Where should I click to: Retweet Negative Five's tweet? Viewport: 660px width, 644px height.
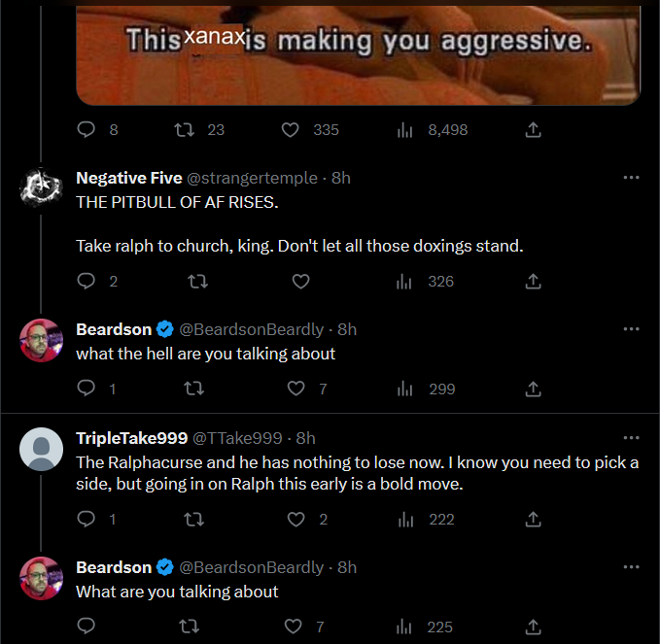coord(197,282)
